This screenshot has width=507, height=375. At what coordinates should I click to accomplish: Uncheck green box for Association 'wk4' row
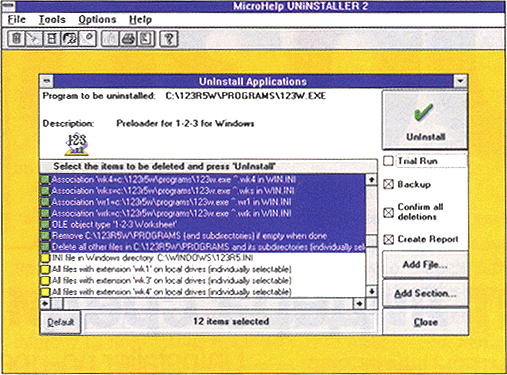(45, 180)
